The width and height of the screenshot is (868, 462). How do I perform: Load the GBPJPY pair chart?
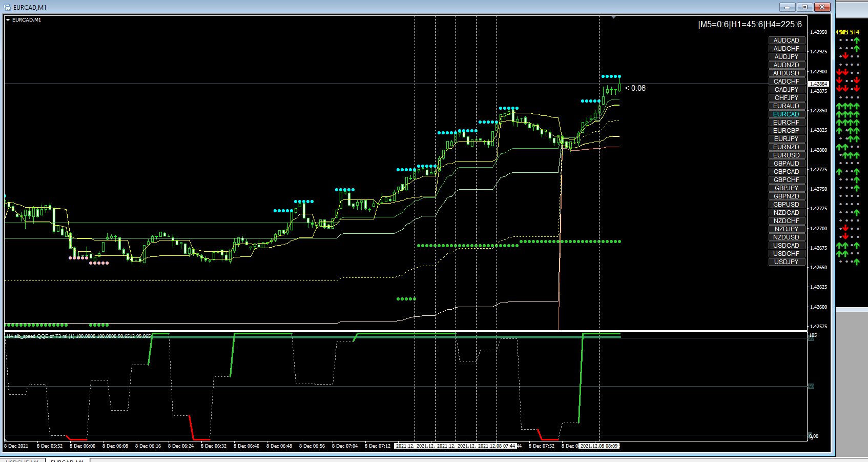coord(787,188)
